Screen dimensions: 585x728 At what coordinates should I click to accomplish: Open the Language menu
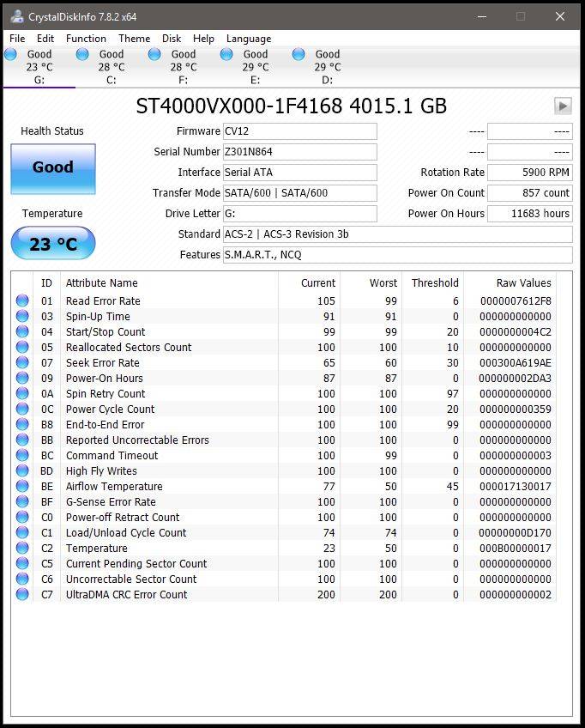pos(249,39)
